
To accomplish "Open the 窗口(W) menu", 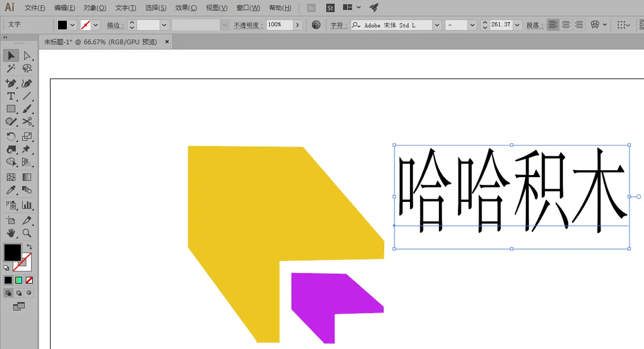I will pyautogui.click(x=248, y=8).
